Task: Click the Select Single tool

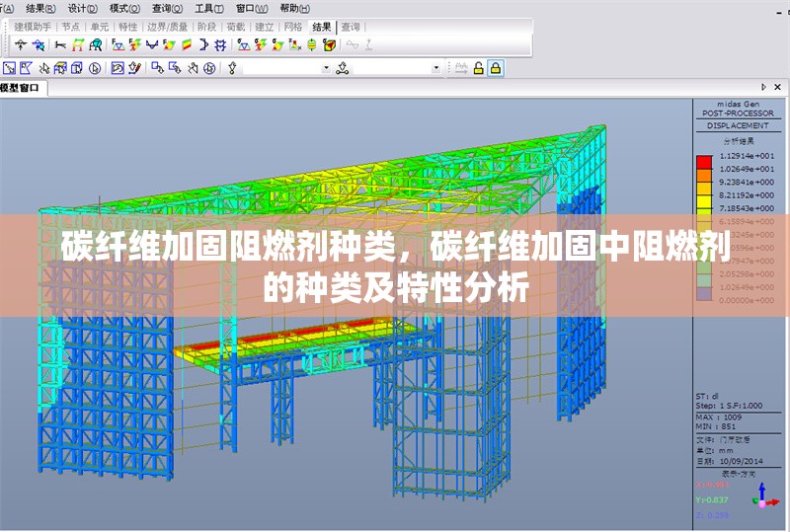Action: click(10, 68)
